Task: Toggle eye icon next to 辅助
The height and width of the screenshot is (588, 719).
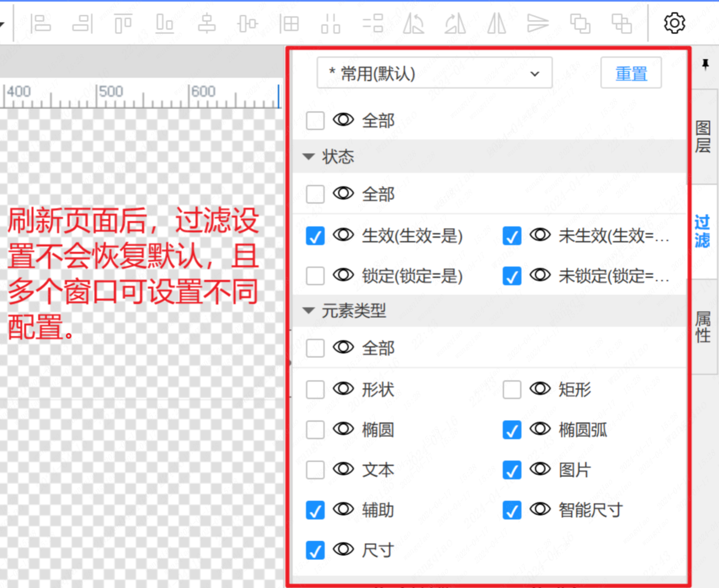Action: pos(343,509)
